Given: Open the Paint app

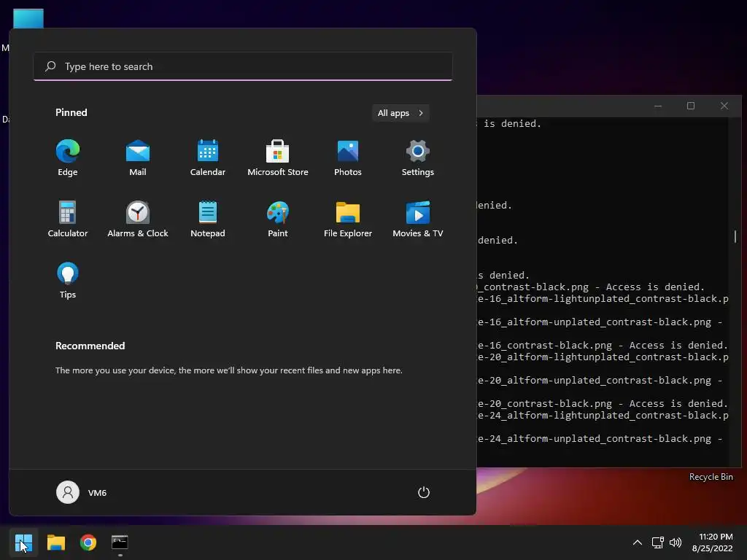Looking at the screenshot, I should click(x=278, y=219).
